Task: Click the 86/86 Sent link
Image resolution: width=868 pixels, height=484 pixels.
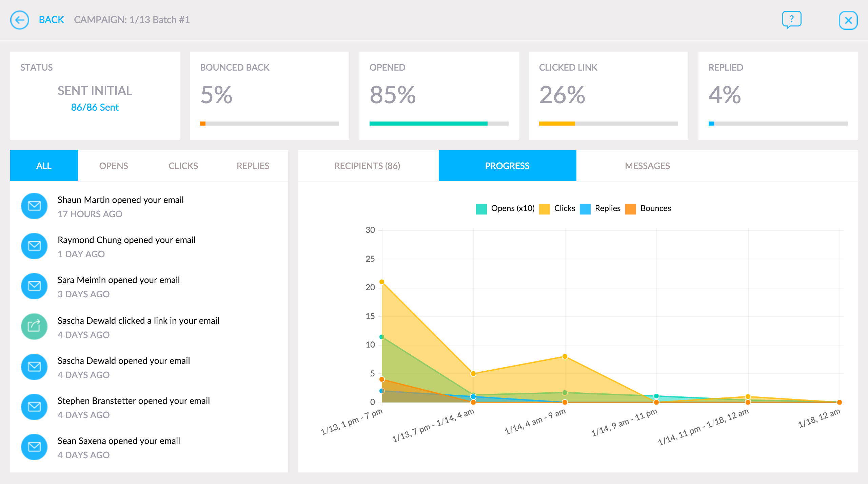Action: (95, 107)
